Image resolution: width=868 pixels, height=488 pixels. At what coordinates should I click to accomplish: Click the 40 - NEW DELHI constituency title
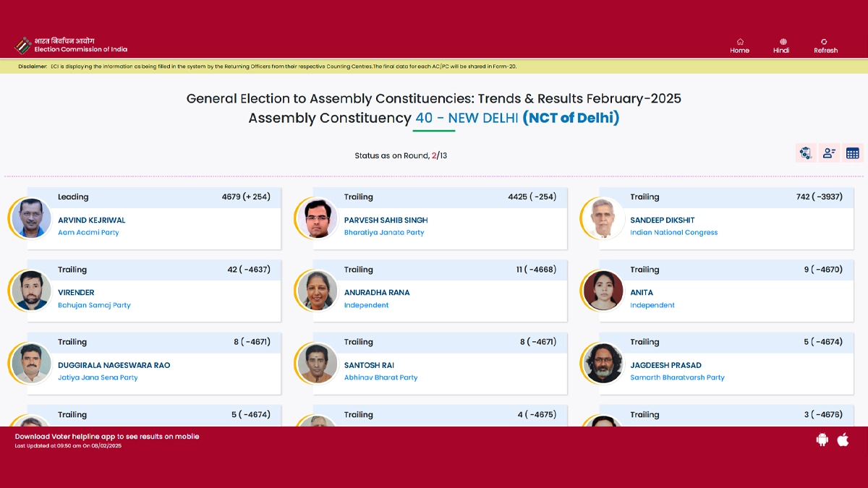click(x=466, y=118)
